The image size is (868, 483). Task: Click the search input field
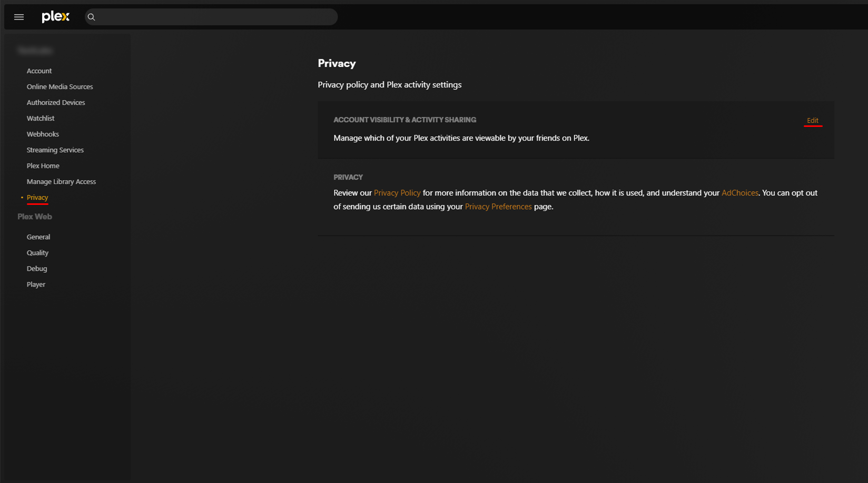click(x=211, y=16)
